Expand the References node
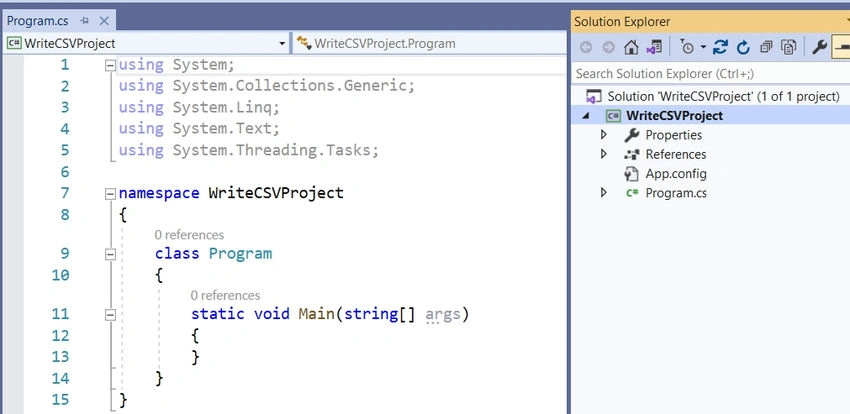 603,154
